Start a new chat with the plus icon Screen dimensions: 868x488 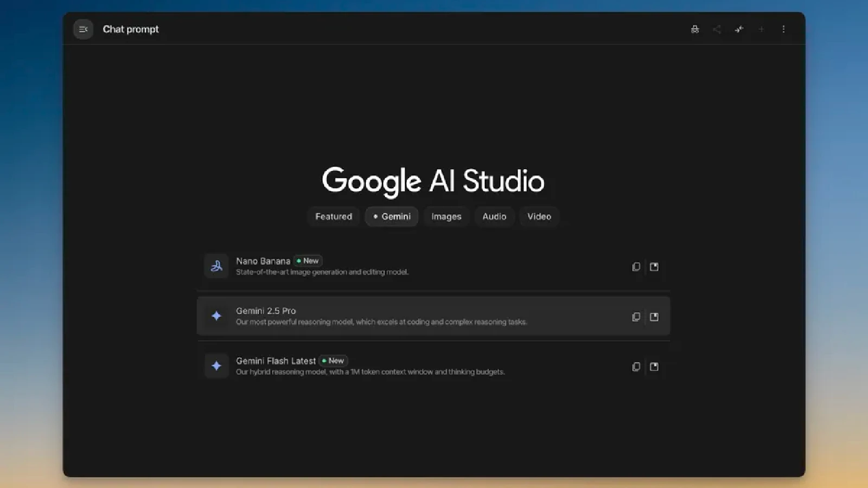(761, 29)
